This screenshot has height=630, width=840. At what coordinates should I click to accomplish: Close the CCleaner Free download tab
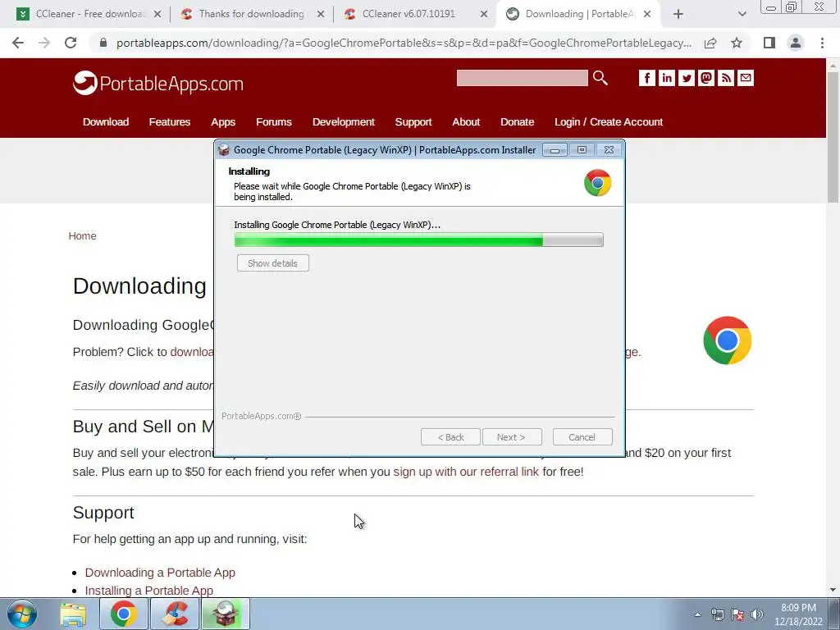157,14
